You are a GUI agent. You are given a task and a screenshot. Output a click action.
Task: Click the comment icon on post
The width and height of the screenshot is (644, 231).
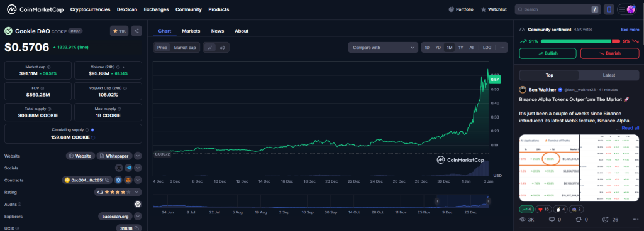click(552, 220)
